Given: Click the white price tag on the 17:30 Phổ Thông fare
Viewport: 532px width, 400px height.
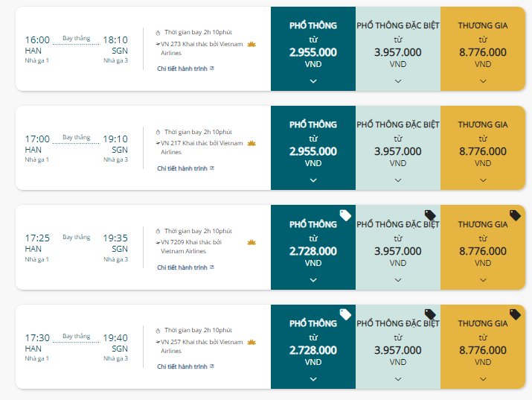Looking at the screenshot, I should click(345, 314).
